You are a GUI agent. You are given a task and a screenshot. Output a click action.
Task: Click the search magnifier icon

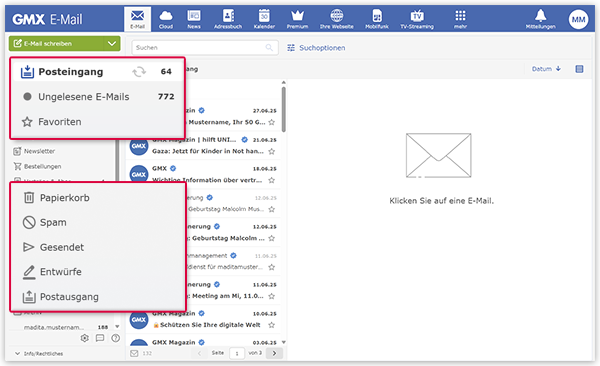pos(269,47)
